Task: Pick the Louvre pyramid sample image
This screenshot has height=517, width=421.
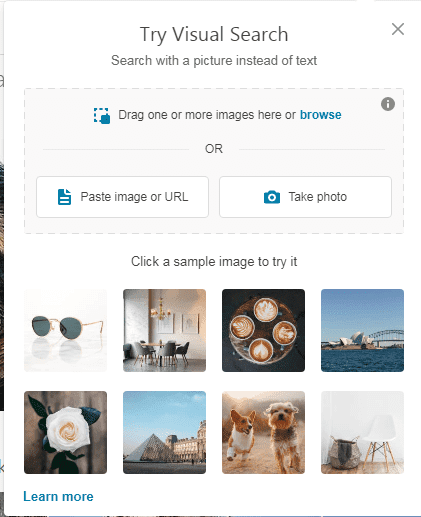Action: (x=164, y=432)
